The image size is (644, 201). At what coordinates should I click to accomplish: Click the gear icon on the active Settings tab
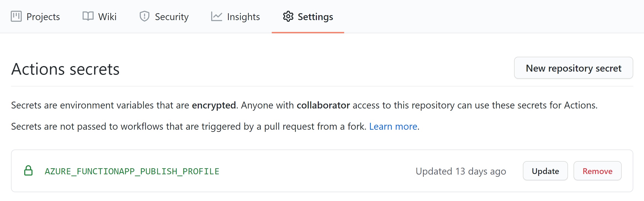point(288,17)
